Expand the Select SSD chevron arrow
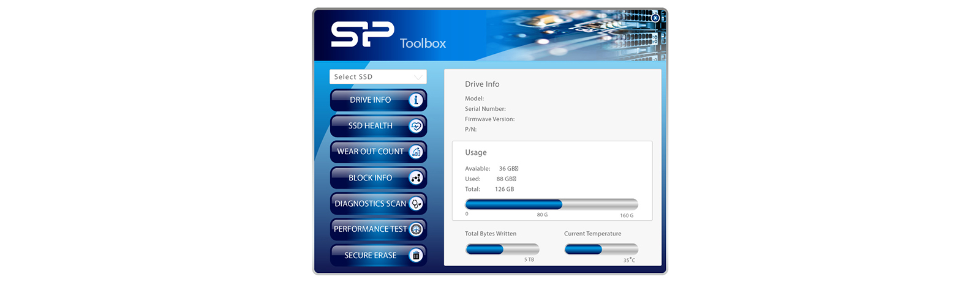 tap(418, 77)
